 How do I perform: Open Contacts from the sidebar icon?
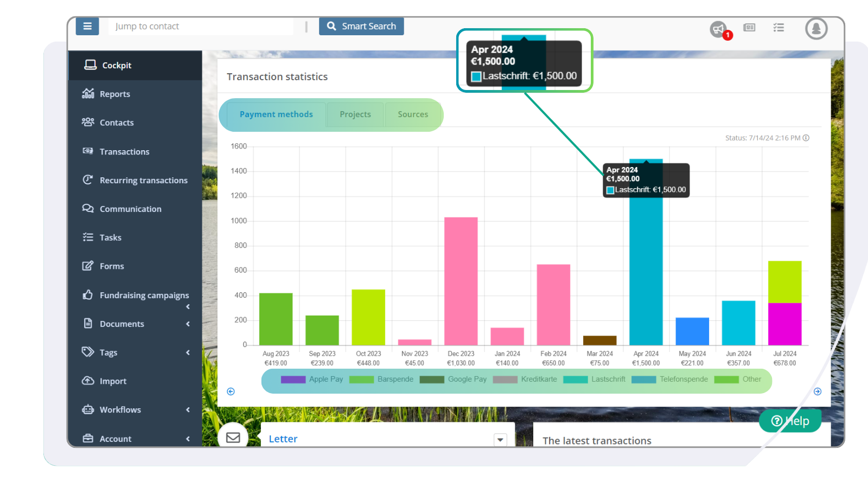click(88, 123)
